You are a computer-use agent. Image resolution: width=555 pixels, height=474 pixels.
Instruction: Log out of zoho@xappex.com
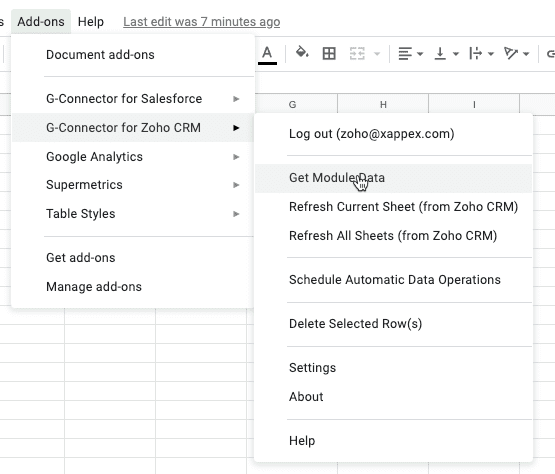click(394, 134)
